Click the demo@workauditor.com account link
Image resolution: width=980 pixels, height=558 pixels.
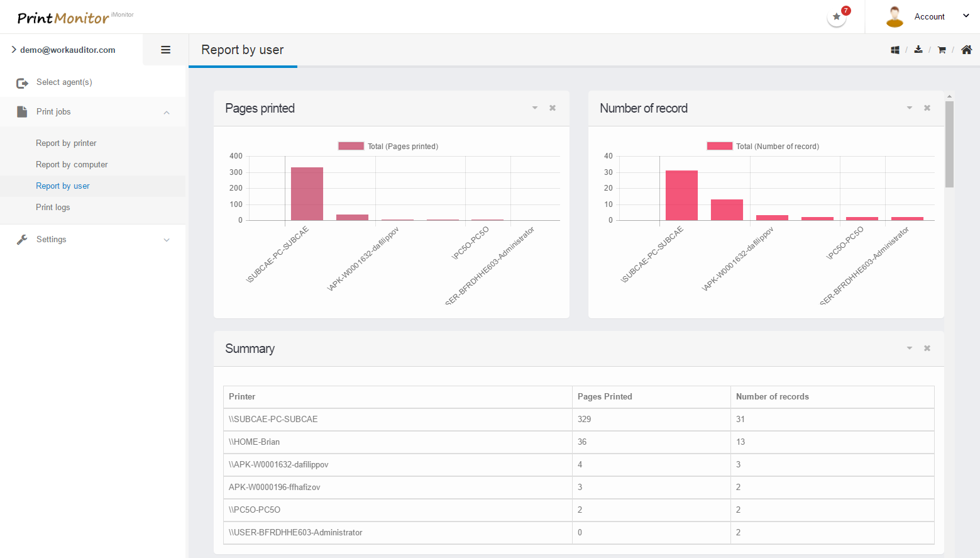(x=67, y=50)
